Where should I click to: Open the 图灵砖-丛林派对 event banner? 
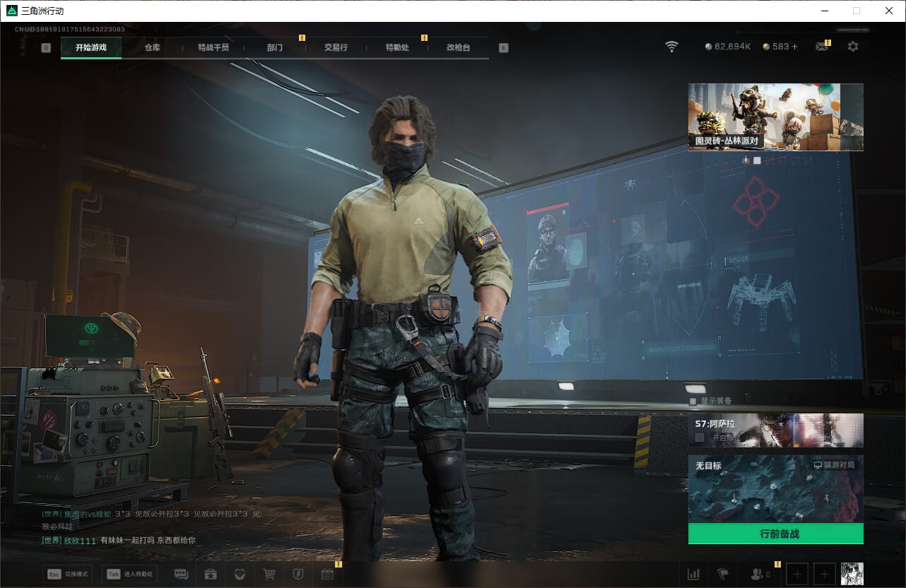776,117
